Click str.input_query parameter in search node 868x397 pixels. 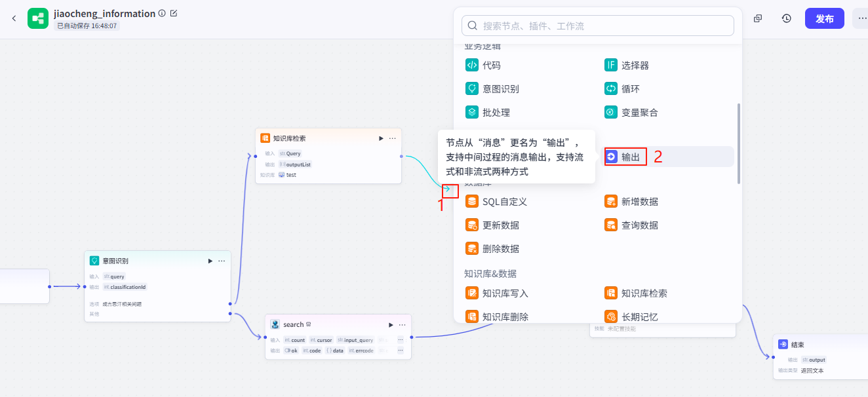pyautogui.click(x=355, y=340)
